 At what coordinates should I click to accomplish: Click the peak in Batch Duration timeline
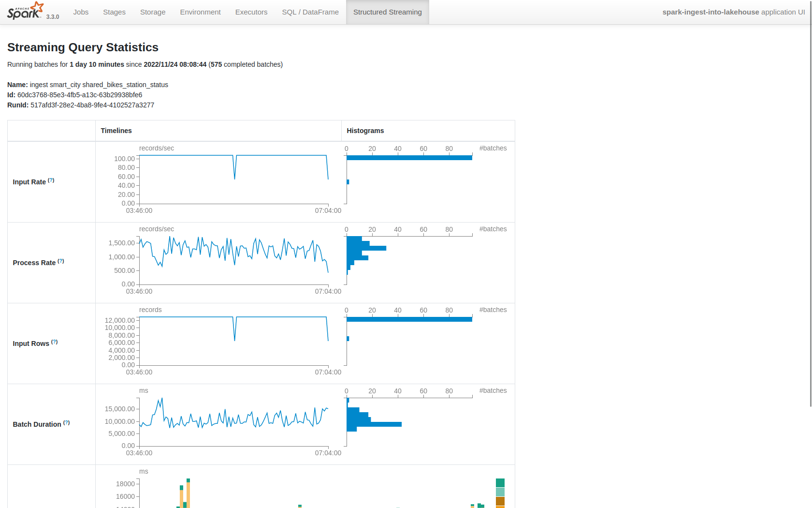[x=162, y=399]
